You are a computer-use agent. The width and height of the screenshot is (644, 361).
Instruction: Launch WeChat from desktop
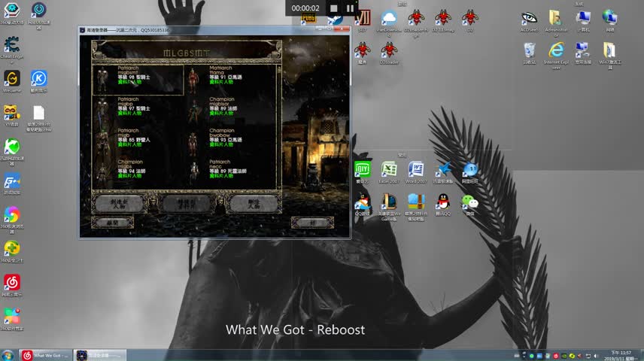(x=470, y=205)
